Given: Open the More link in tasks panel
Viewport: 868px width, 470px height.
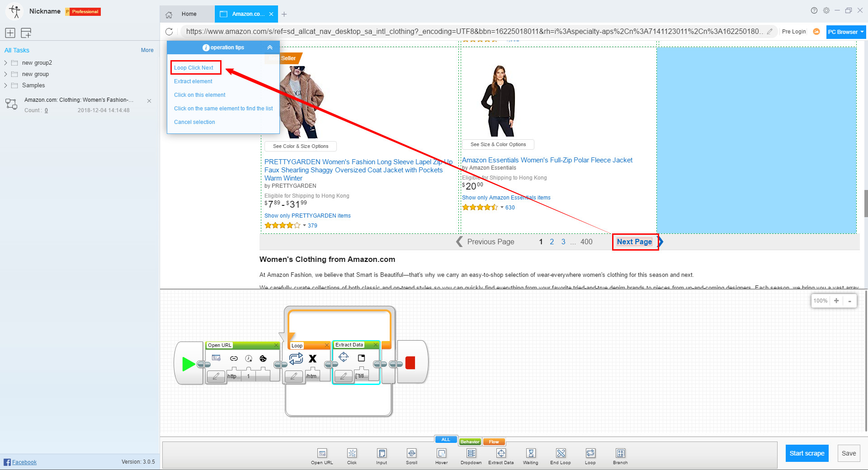Looking at the screenshot, I should 147,50.
